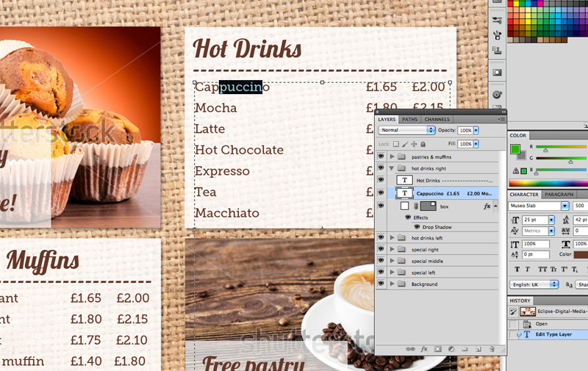Open the Brush Presets icon in dock
The image size is (588, 371).
(497, 35)
